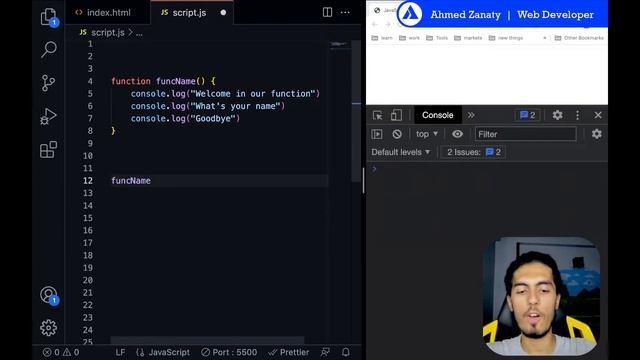Click the Prettier status bar item
Screen dimensions: 640x360
[289, 352]
